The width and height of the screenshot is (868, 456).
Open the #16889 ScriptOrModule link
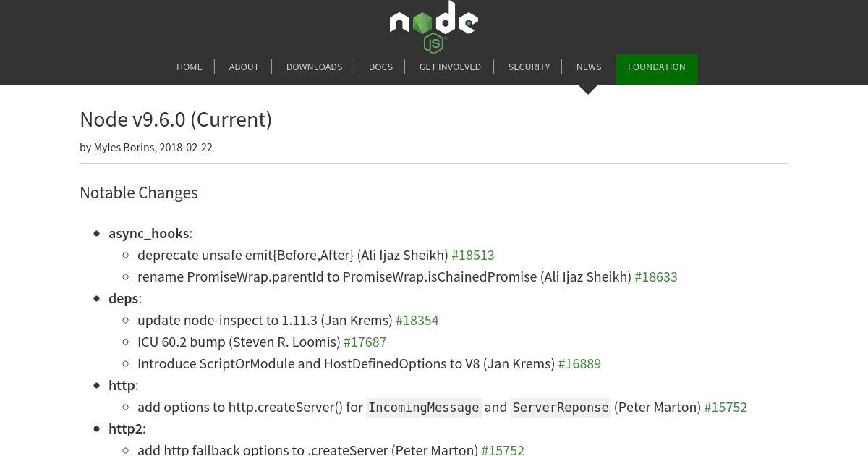click(x=579, y=363)
